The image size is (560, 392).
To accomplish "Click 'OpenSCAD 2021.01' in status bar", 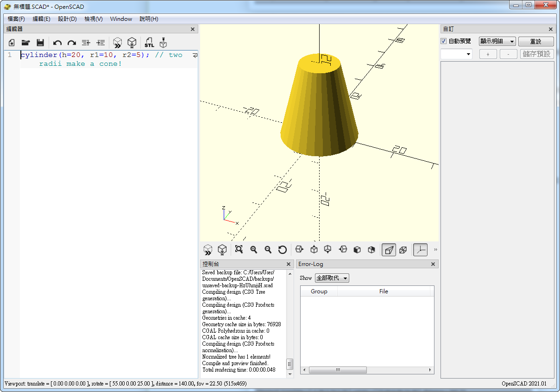I will tap(524, 384).
